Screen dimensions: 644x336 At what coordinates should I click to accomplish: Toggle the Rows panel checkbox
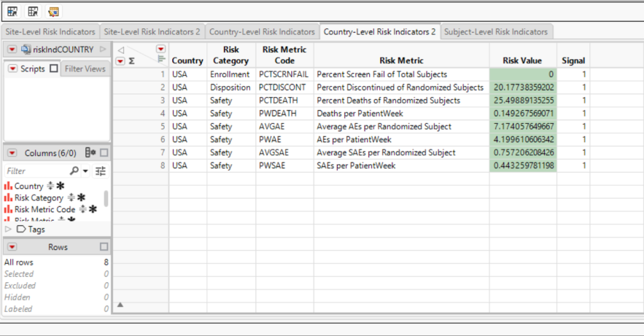click(x=104, y=247)
